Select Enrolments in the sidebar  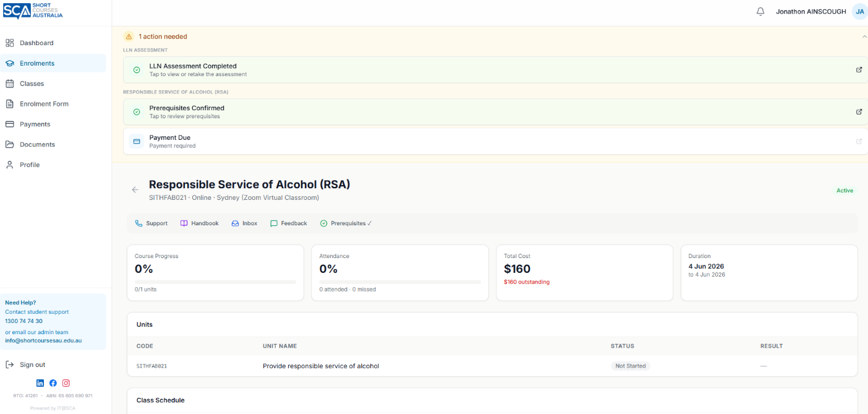click(x=54, y=63)
